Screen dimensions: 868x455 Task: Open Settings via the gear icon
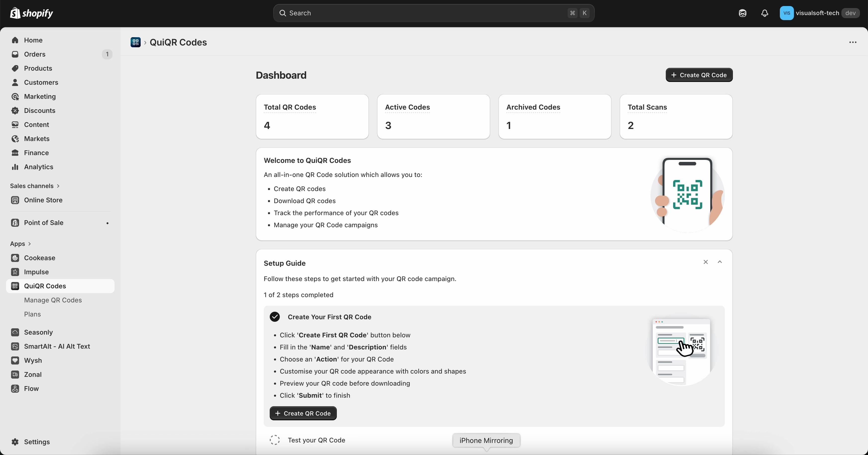[15, 442]
